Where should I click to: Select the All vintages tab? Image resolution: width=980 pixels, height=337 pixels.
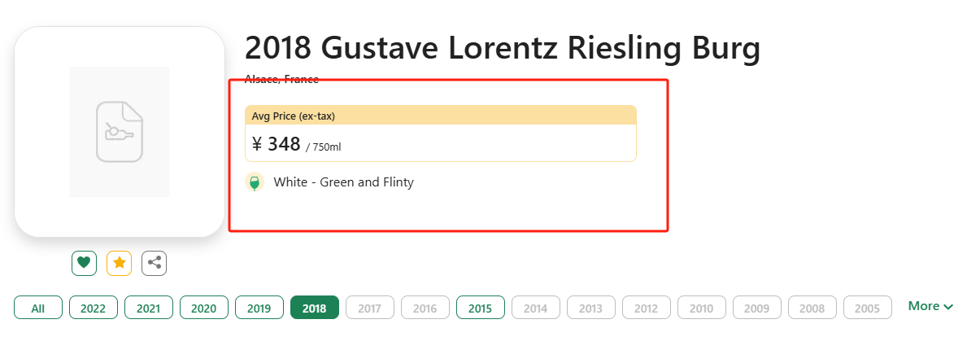37,308
